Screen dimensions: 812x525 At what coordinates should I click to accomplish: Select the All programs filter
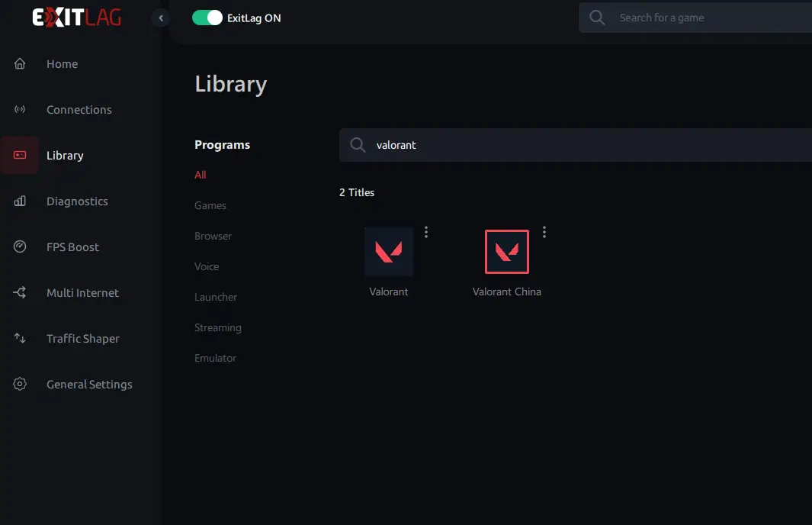(201, 175)
